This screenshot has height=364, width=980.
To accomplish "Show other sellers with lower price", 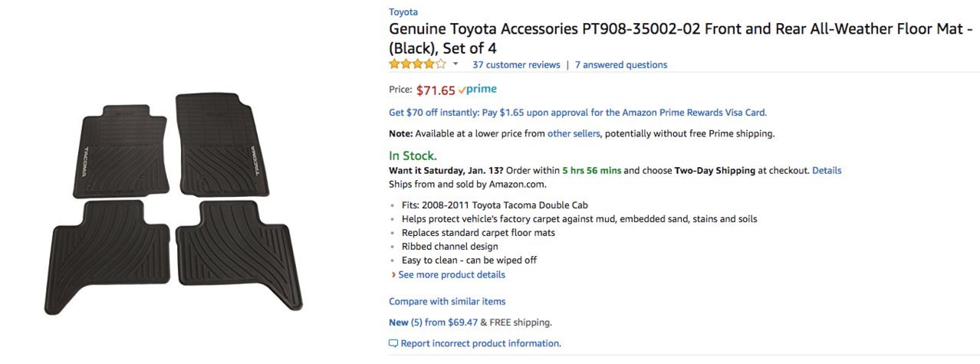I will [x=574, y=133].
